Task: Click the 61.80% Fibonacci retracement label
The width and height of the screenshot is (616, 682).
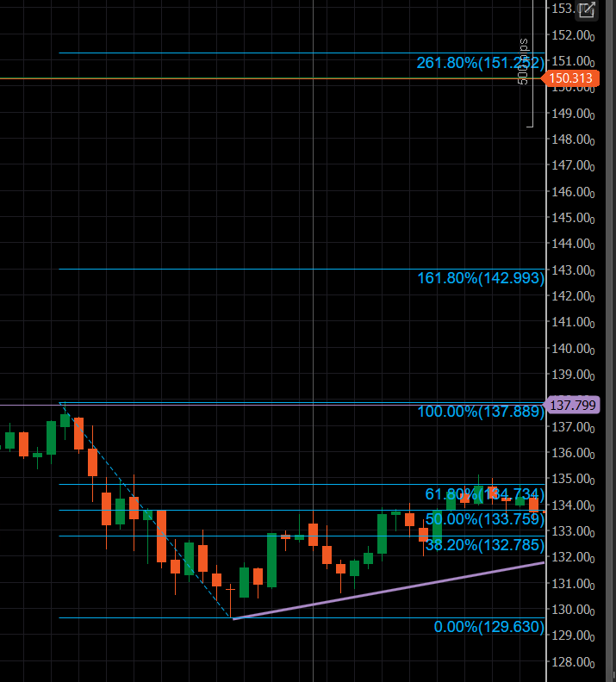Action: tap(484, 494)
